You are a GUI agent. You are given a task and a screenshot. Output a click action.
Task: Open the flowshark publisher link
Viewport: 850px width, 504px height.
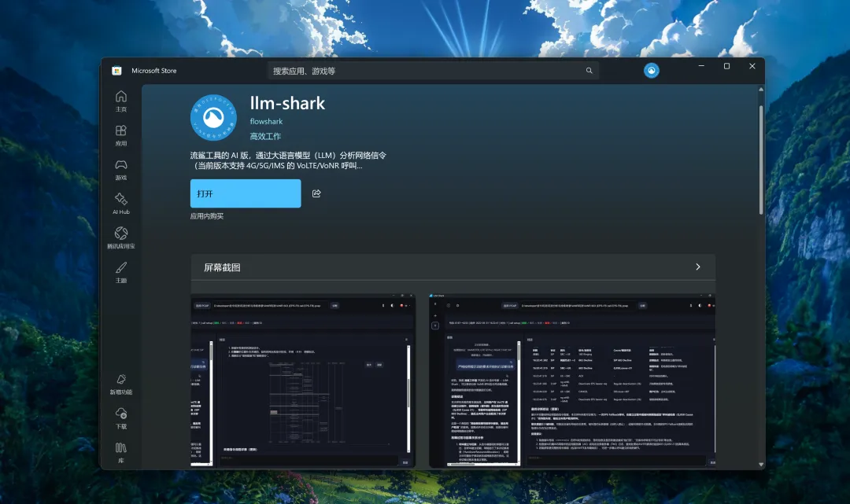point(266,121)
